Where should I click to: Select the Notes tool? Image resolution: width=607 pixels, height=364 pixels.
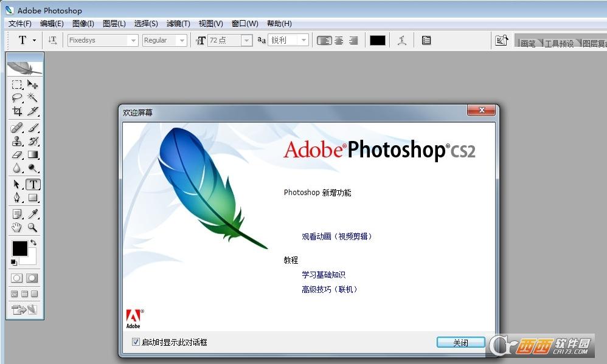[x=16, y=214]
